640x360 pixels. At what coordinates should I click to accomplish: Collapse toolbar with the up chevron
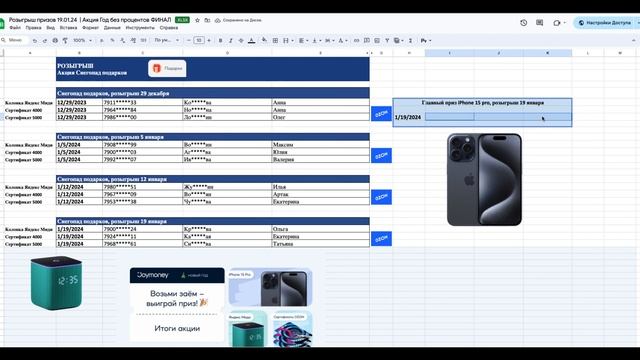(x=633, y=40)
